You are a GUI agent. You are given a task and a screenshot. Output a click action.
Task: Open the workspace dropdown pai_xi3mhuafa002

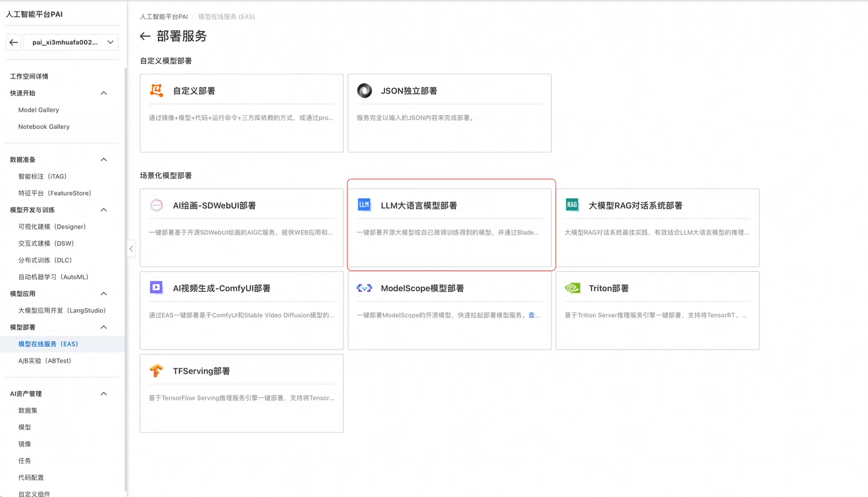pyautogui.click(x=71, y=42)
